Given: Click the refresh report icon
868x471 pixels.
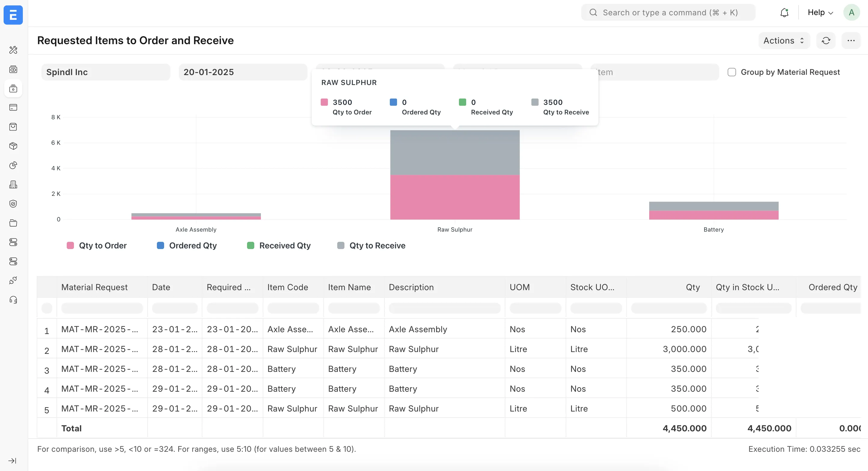Looking at the screenshot, I should (x=826, y=41).
